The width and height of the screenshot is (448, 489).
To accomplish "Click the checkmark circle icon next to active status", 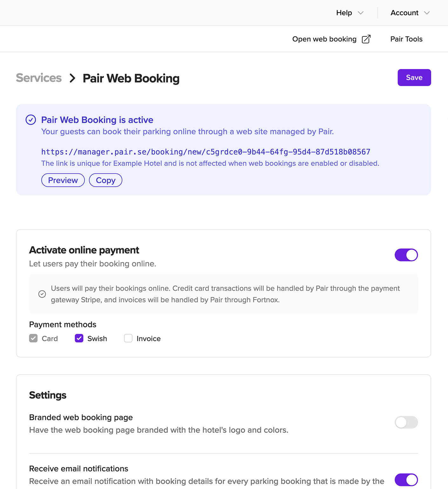I will tap(31, 120).
